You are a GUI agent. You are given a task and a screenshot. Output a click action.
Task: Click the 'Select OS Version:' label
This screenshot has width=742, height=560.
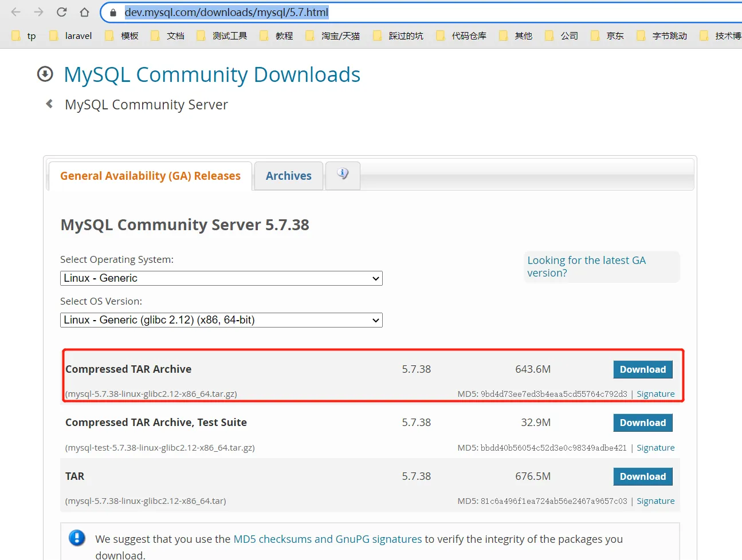[101, 301]
